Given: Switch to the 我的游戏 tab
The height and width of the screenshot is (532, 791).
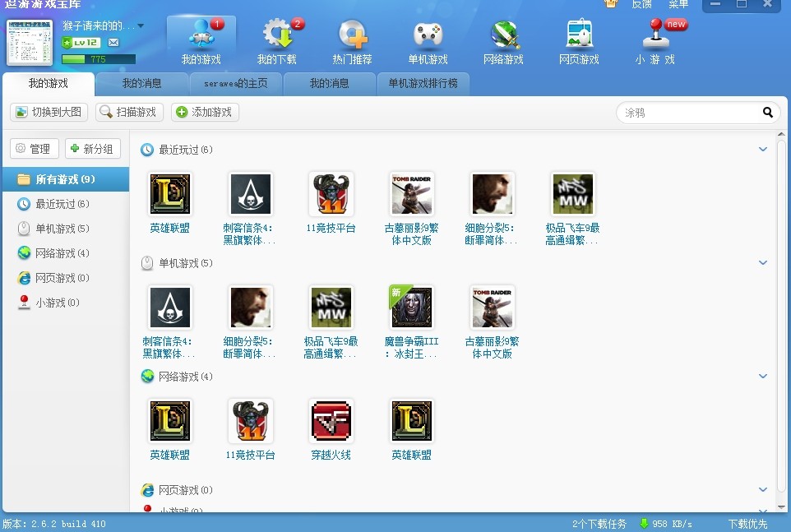Looking at the screenshot, I should (49, 84).
